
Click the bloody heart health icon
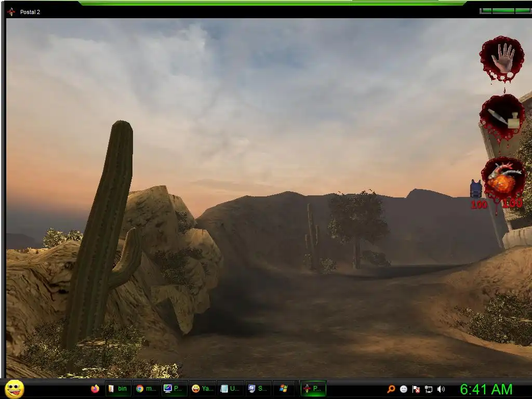click(x=503, y=179)
